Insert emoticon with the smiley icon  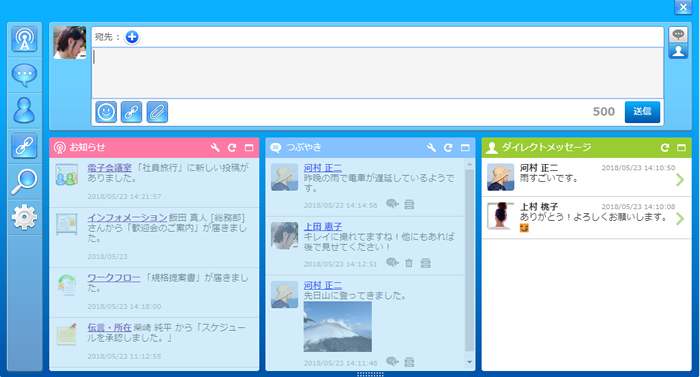pos(106,112)
